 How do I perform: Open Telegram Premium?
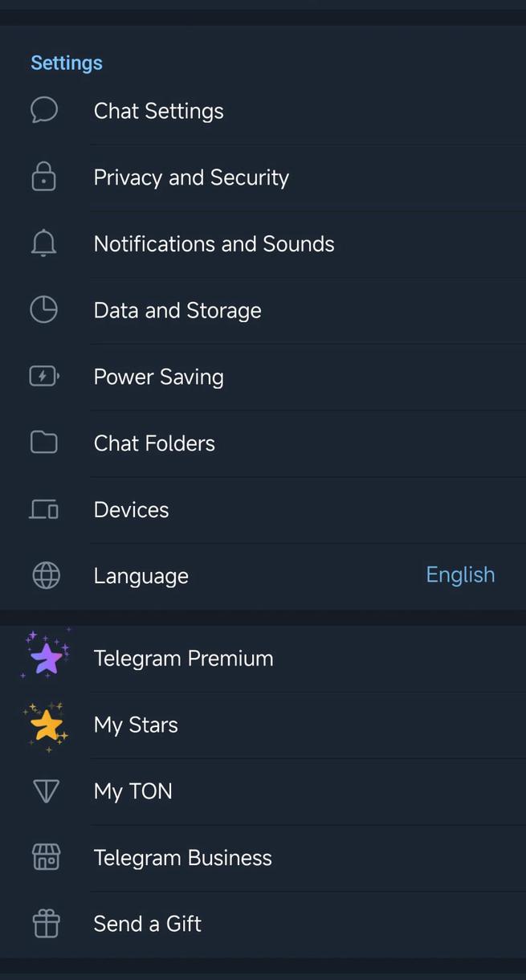[183, 657]
